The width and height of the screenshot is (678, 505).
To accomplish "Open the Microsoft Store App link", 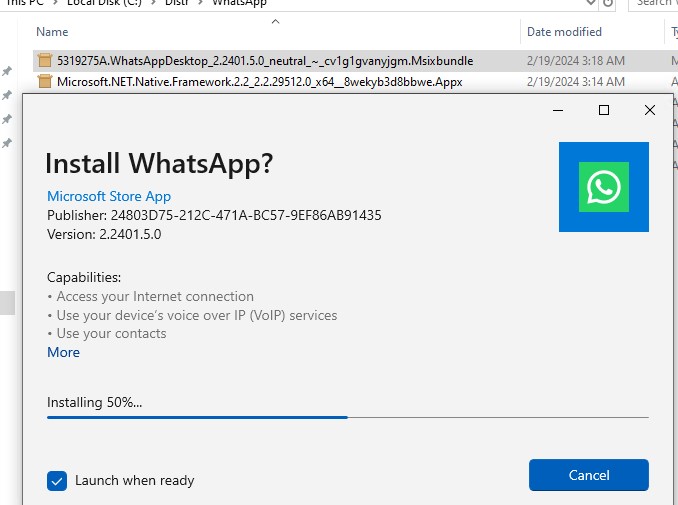I will (109, 196).
